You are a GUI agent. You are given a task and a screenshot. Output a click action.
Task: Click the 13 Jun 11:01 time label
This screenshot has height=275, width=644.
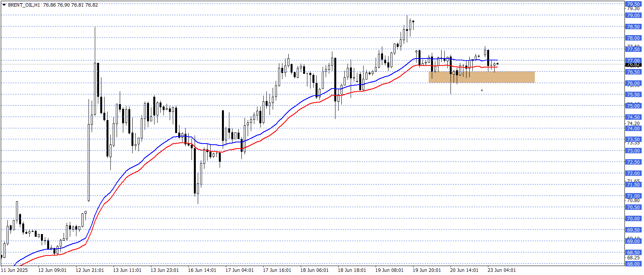pos(127,270)
